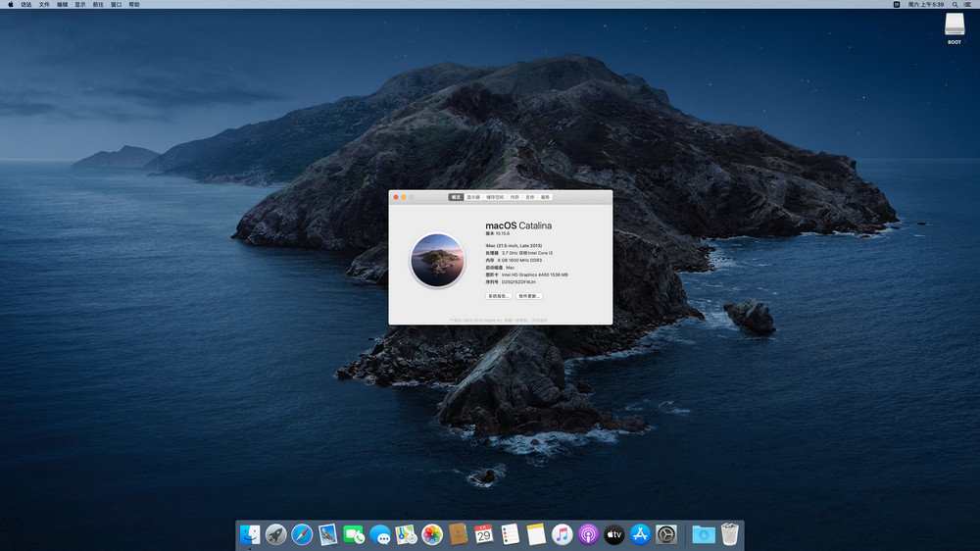This screenshot has height=551, width=980.
Task: Open Mail stamp icon in Dock
Action: pos(327,534)
